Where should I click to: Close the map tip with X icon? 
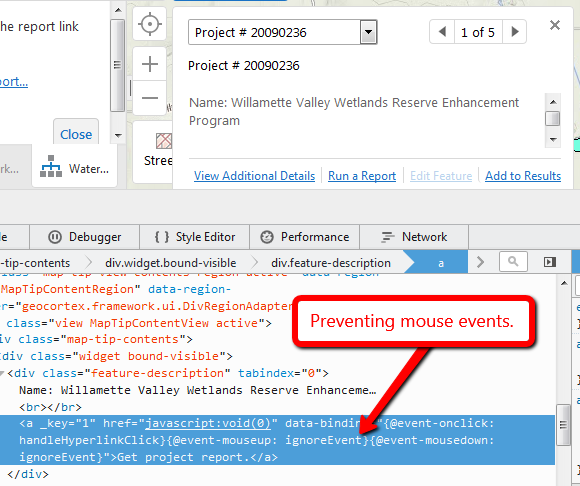(x=554, y=25)
